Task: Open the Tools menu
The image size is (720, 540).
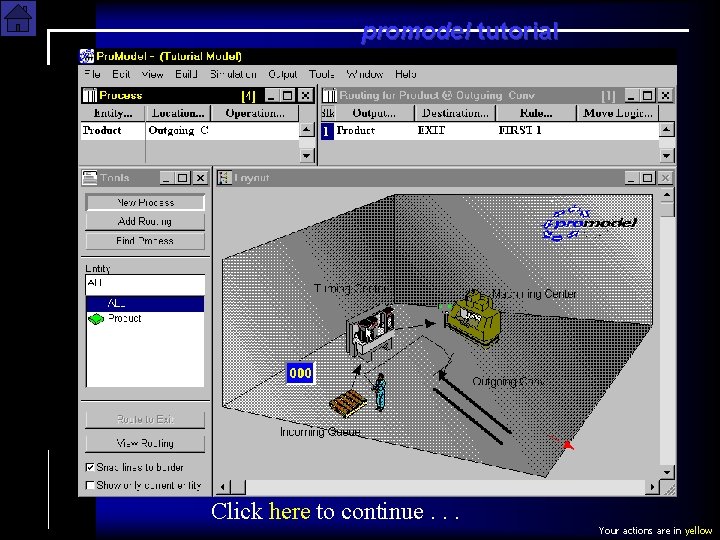Action: point(321,74)
